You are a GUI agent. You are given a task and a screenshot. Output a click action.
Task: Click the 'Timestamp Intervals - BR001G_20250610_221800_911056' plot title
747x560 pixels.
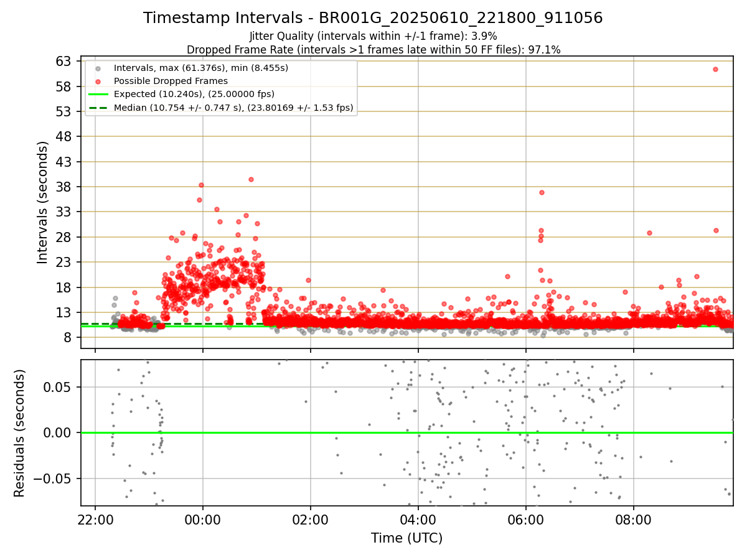pos(373,18)
